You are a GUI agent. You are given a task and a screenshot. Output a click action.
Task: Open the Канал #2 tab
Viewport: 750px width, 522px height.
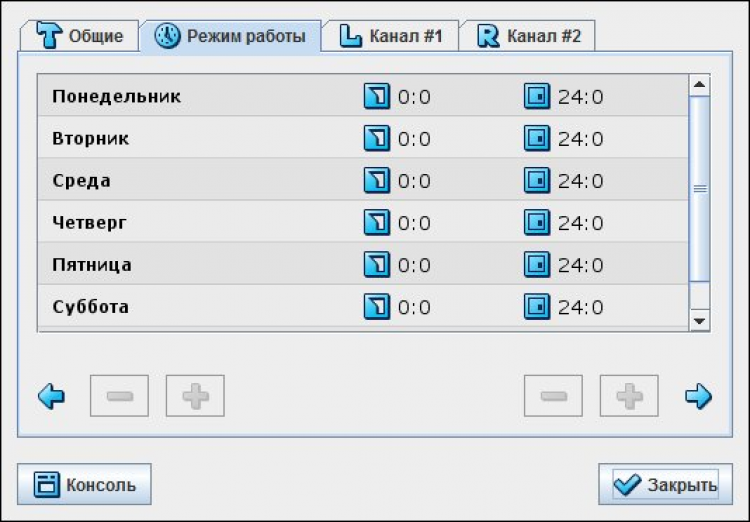[x=529, y=36]
